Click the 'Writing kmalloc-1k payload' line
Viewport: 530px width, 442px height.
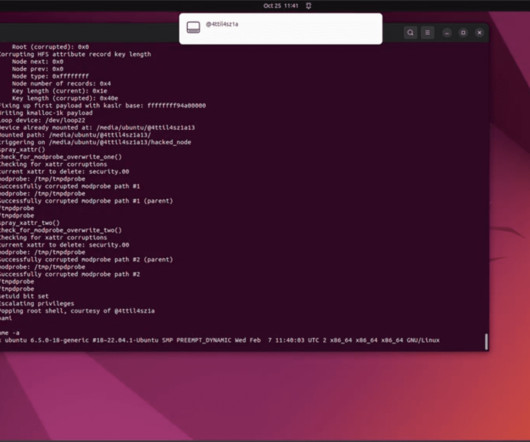point(46,113)
